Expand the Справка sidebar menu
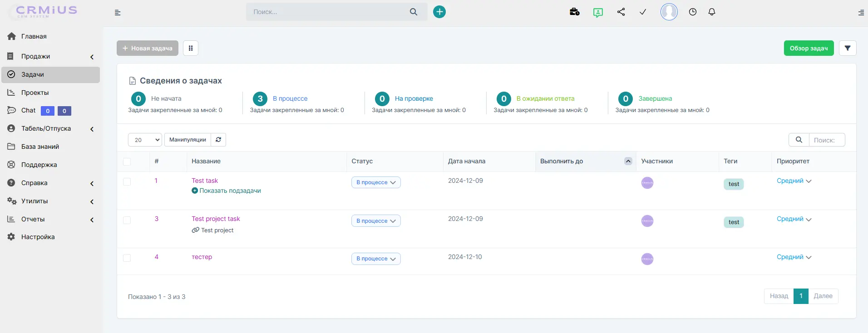The height and width of the screenshot is (333, 868). pyautogui.click(x=50, y=183)
